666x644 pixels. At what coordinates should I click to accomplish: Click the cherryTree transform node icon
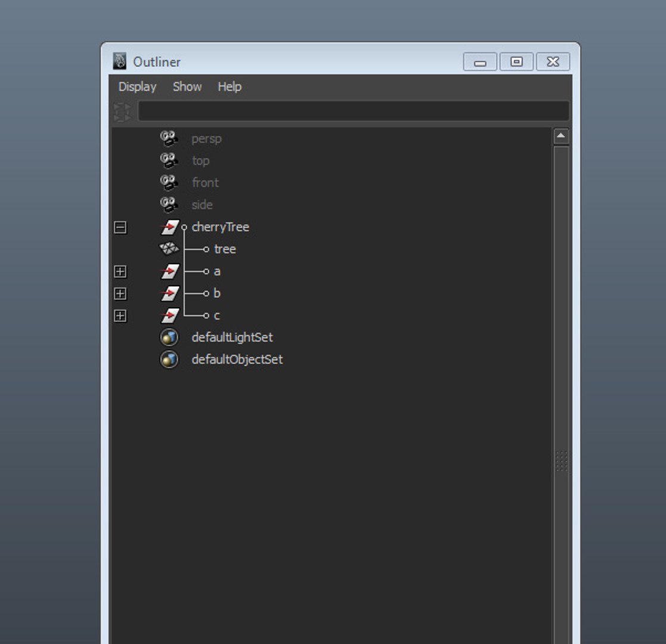click(x=170, y=227)
